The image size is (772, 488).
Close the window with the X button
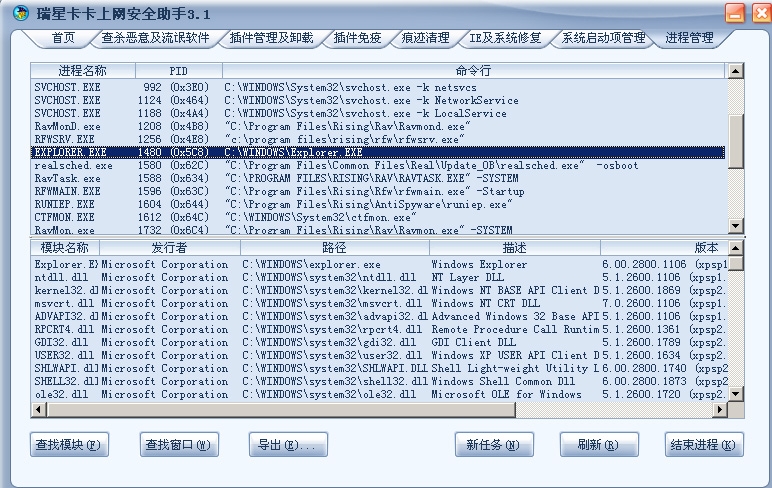point(762,13)
